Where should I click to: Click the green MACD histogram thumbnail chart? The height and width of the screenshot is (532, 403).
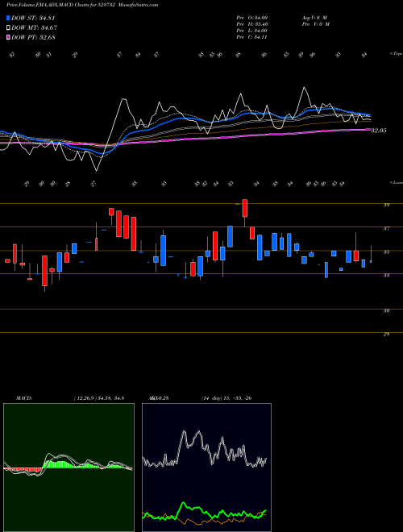(69, 468)
